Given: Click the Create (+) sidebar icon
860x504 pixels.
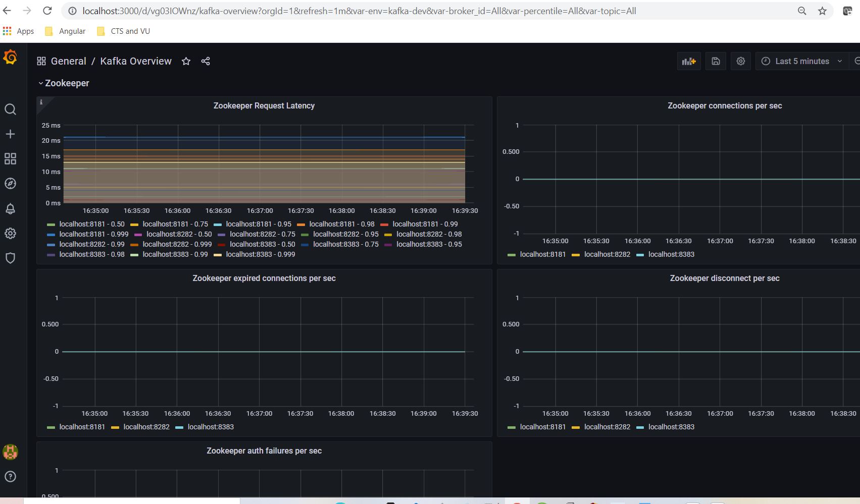Looking at the screenshot, I should [x=10, y=134].
